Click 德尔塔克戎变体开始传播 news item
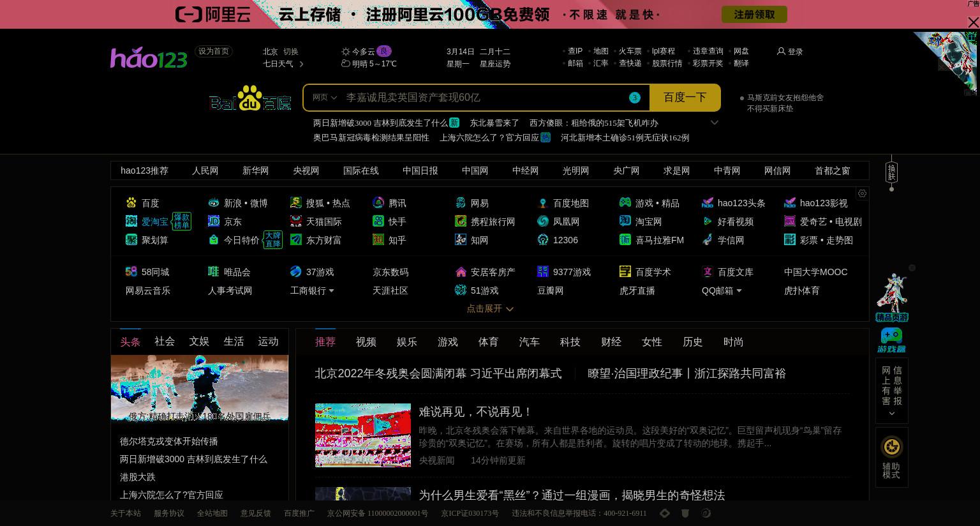 coord(169,441)
